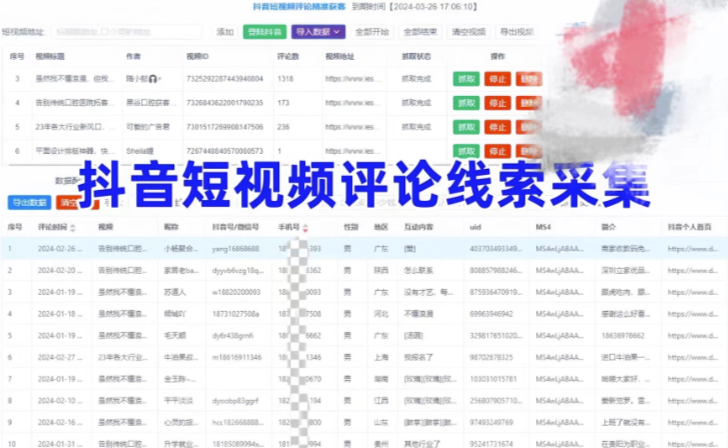728x448 pixels.
Task: Open the video URL link in row 3
Action: [x=353, y=79]
